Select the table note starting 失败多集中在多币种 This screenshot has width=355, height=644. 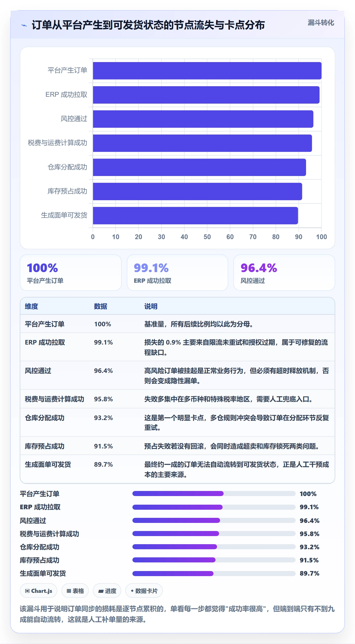(228, 399)
